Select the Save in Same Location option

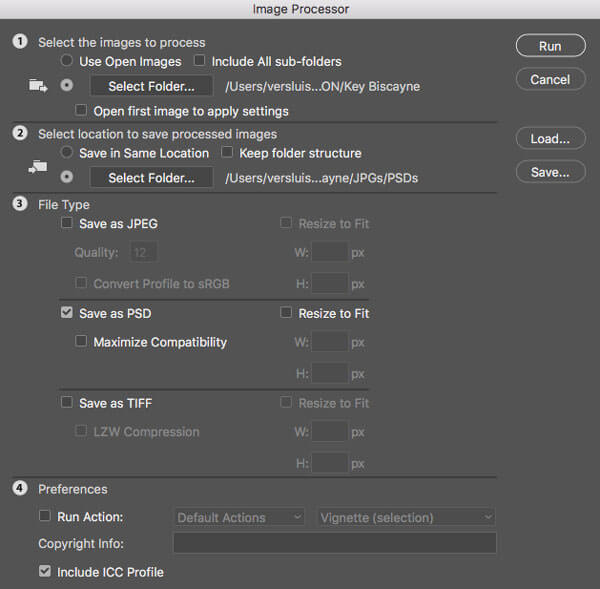coord(67,153)
